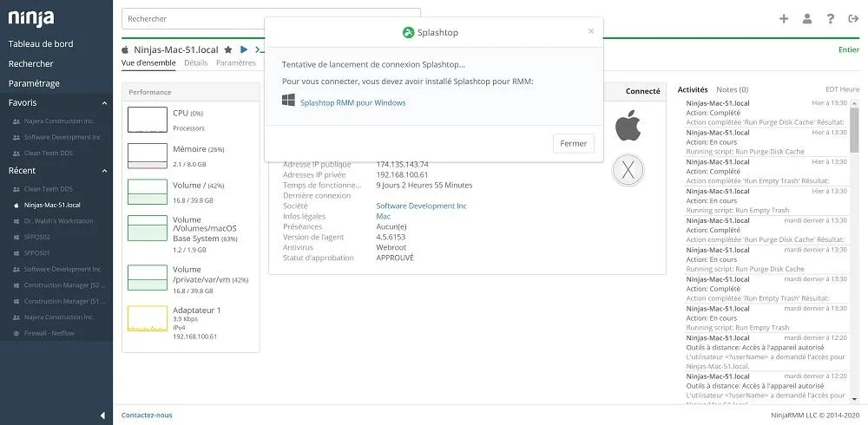868x425 pixels.
Task: Open the /private/var/vm volume graph
Action: [148, 278]
